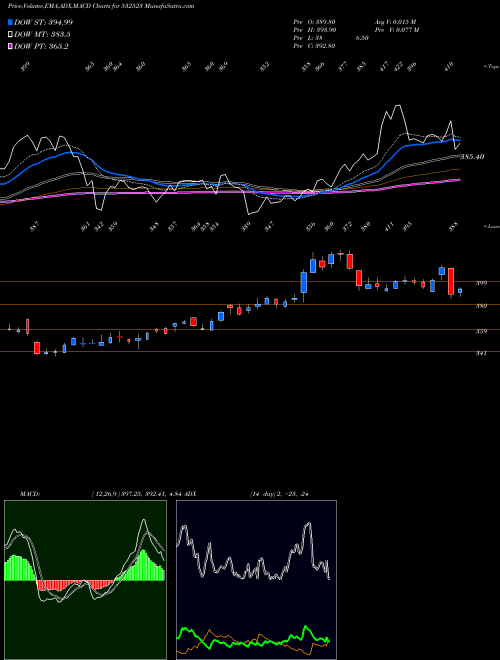Click the magenta DOW PT legend swatch
Viewport: 500px width, 660px height.
(x=10, y=47)
